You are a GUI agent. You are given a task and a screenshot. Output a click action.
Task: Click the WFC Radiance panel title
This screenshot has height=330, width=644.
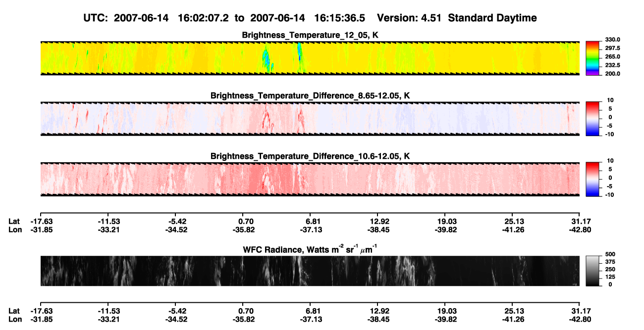coord(310,249)
